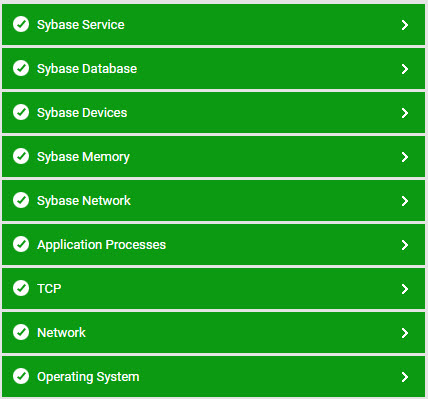Open the Sybase Network label

[84, 201]
